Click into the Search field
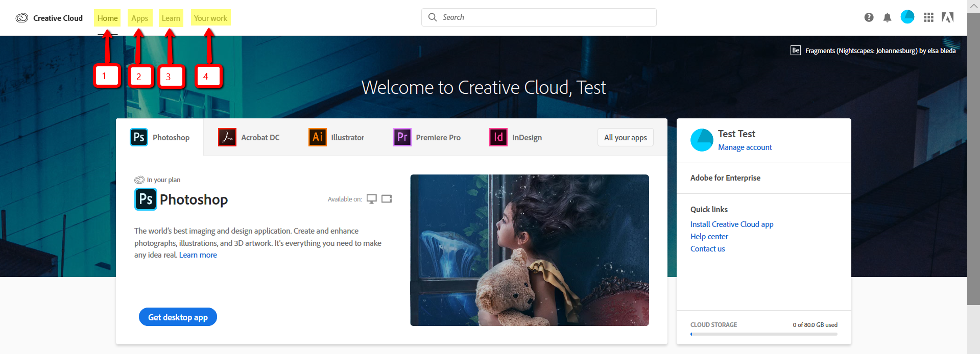This screenshot has width=980, height=354. tap(539, 17)
